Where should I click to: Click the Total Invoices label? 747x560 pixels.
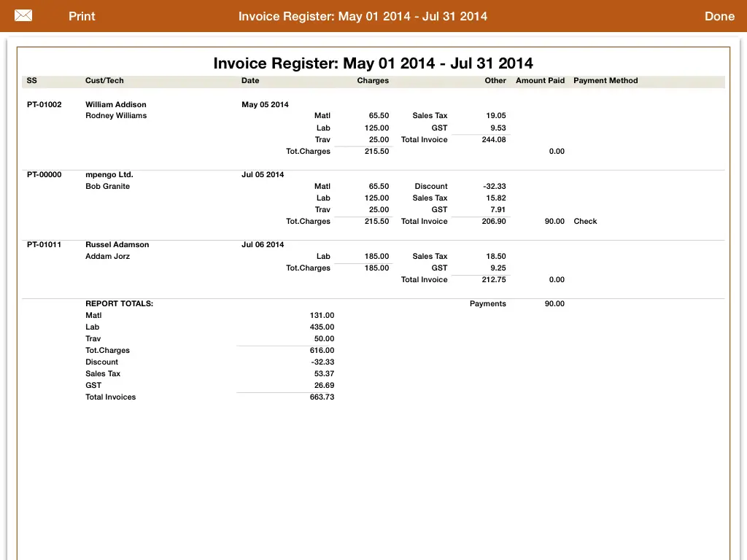[111, 397]
